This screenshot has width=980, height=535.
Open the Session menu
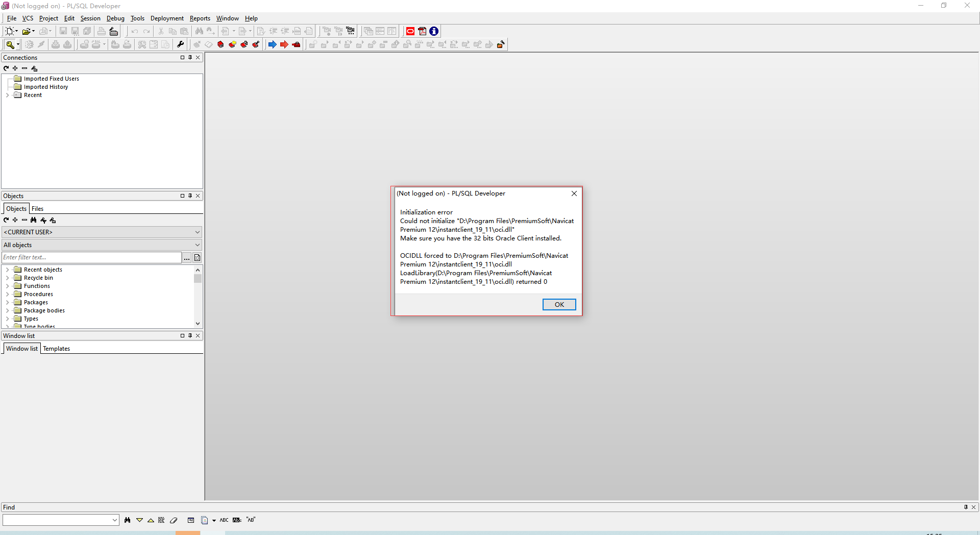90,18
